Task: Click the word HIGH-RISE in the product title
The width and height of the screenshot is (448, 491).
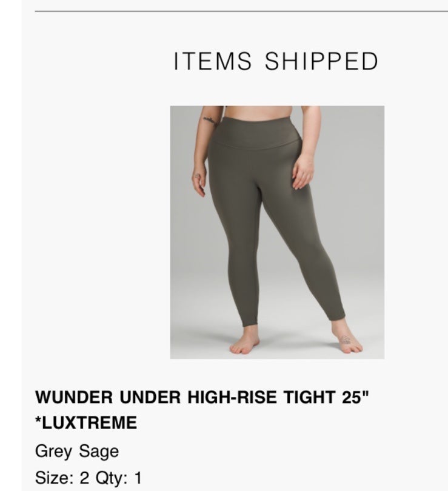Action: [232, 397]
